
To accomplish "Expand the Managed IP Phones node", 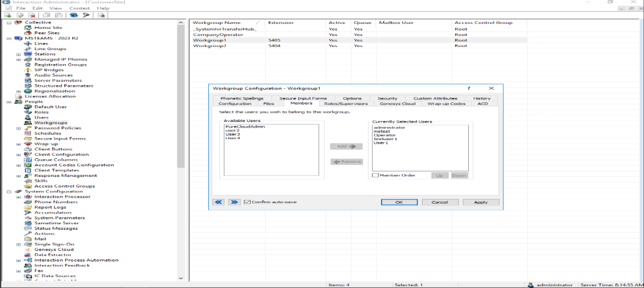I will [19, 60].
